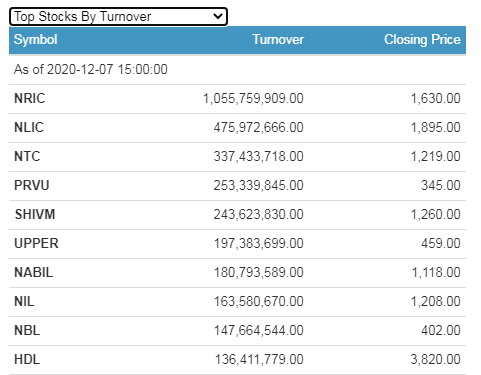Open the PRVU stock symbol link

click(x=32, y=186)
